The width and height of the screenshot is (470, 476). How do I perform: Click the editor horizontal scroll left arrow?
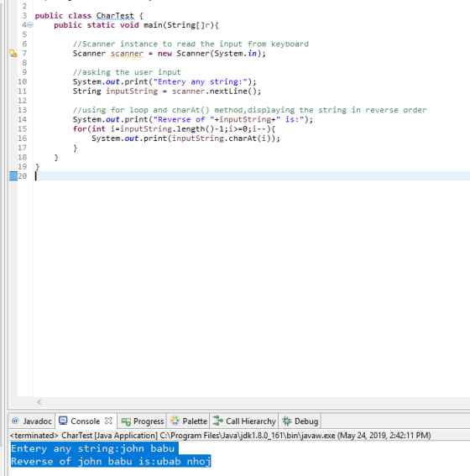pos(39,402)
